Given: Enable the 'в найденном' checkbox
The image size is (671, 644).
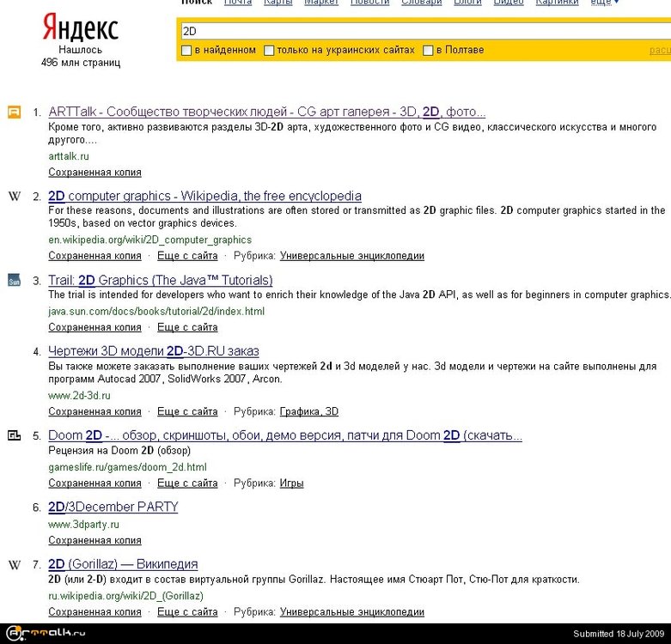Looking at the screenshot, I should click(x=186, y=51).
